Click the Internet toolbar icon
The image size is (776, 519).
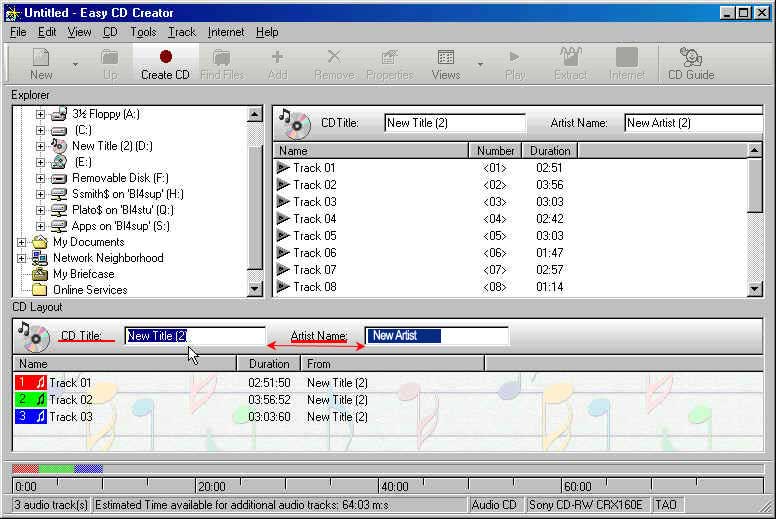pos(627,64)
